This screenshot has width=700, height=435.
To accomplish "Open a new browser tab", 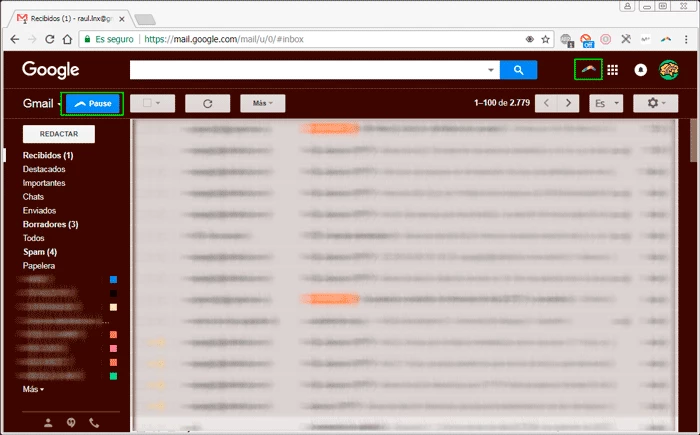I will [145, 19].
